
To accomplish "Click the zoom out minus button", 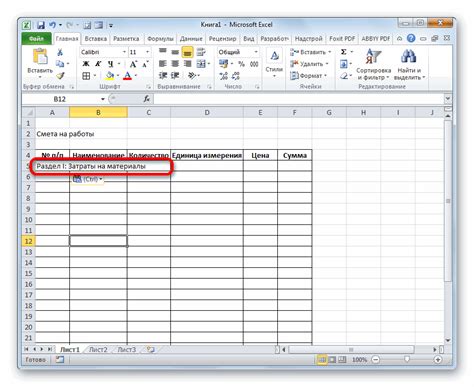I will [376, 360].
